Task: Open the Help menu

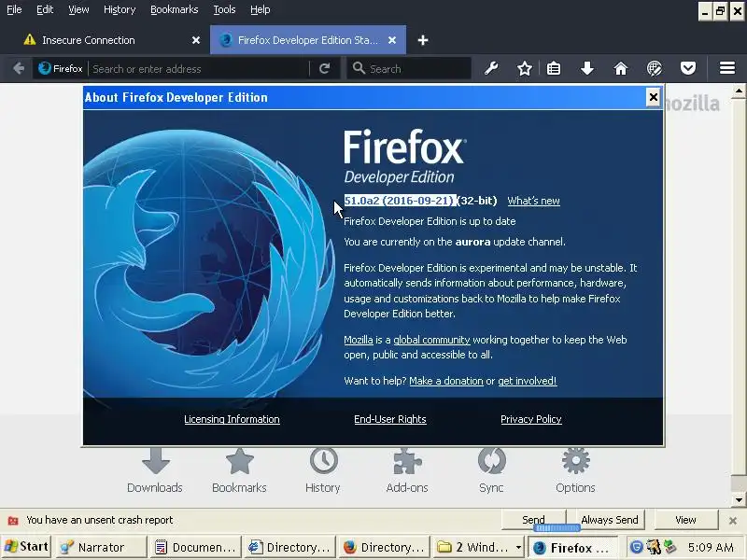Action: tap(261, 9)
